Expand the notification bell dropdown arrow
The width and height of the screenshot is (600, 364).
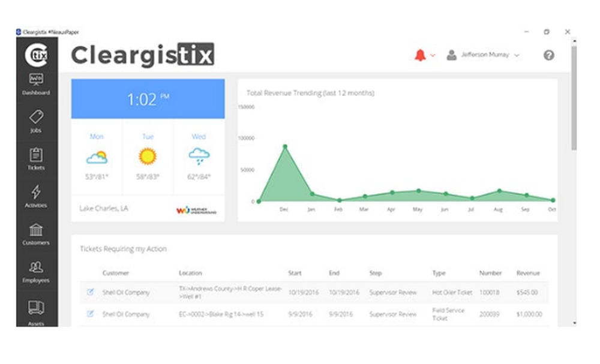pos(433,55)
